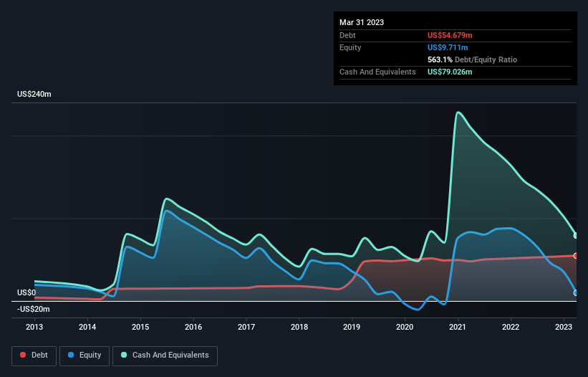Viewport: 588px width, 377px height.
Task: Click the US$240m y-axis label
Action: 34,94
